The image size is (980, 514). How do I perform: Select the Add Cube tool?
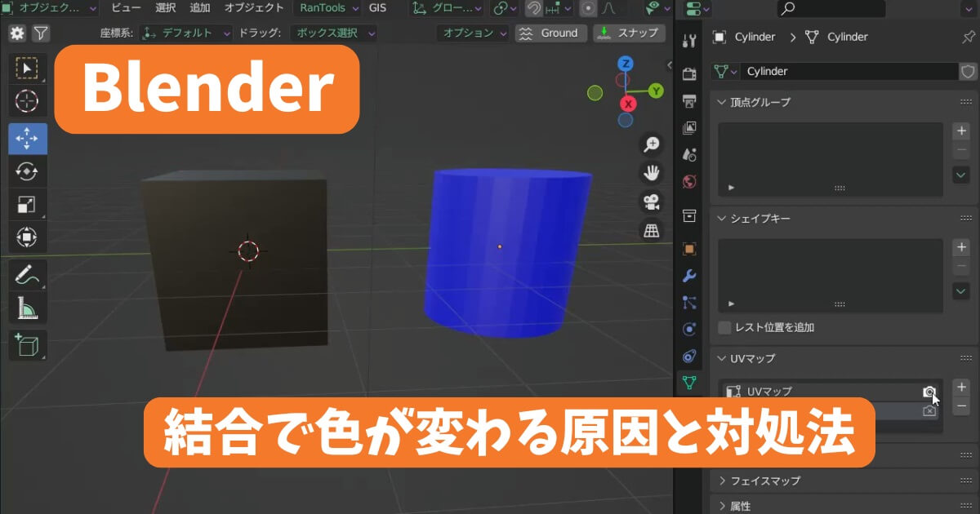point(28,345)
